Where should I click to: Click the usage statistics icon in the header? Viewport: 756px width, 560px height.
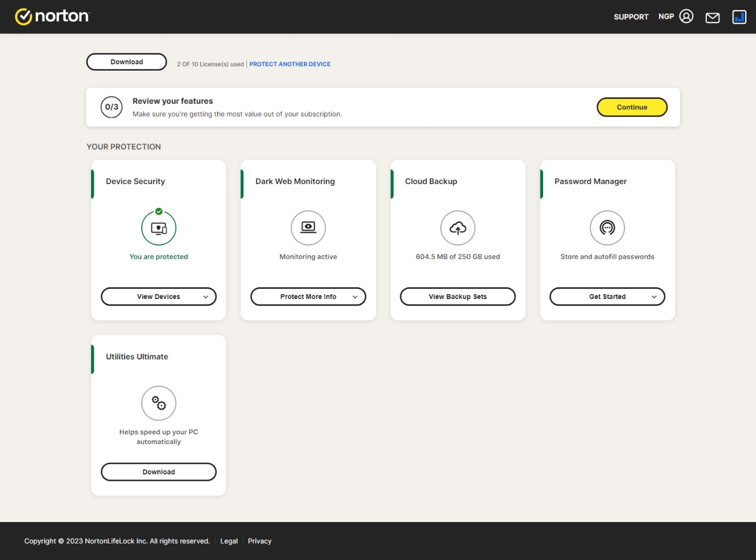(739, 17)
